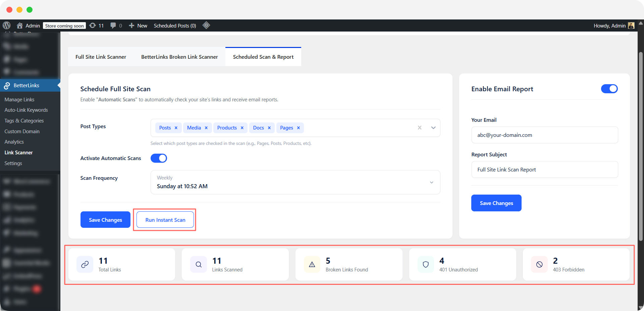
Task: Click the Posts tag label
Action: [x=165, y=128]
